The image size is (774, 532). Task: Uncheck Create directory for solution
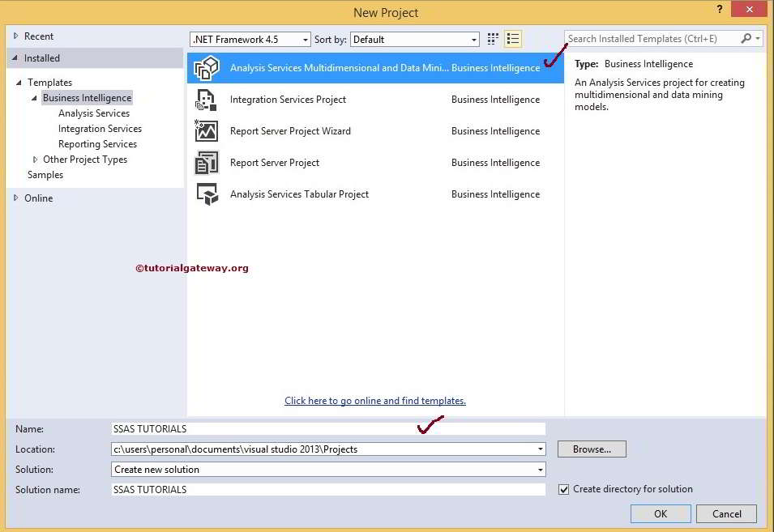563,489
